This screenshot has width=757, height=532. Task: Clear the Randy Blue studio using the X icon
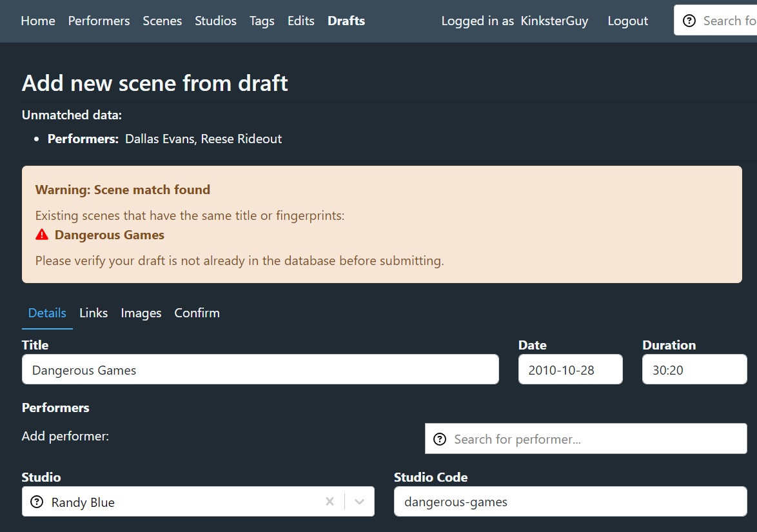329,501
